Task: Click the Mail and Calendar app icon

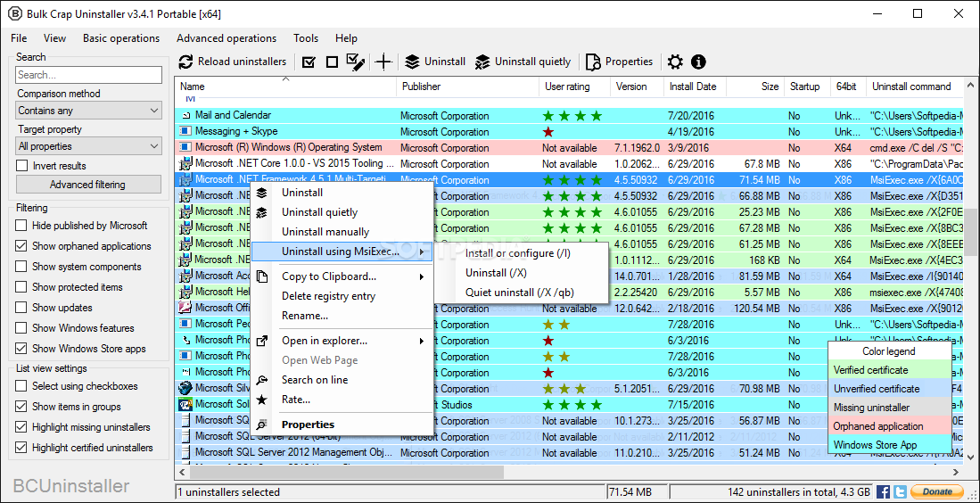Action: click(x=185, y=116)
